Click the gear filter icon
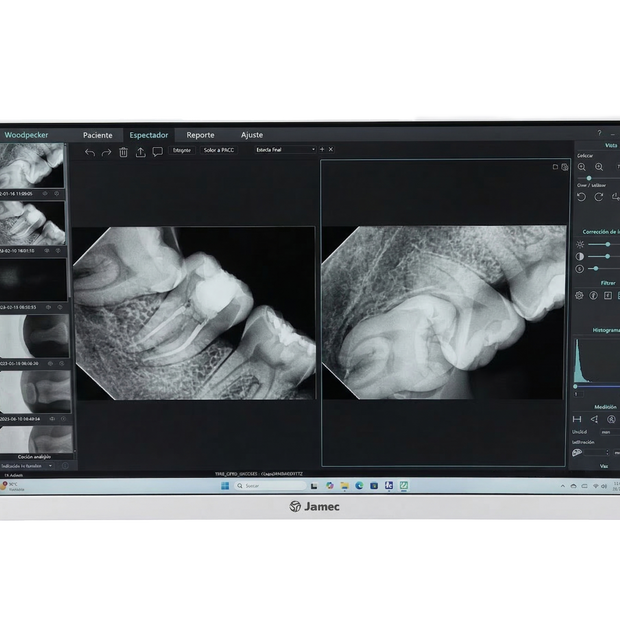The height and width of the screenshot is (620, 620). point(579,295)
